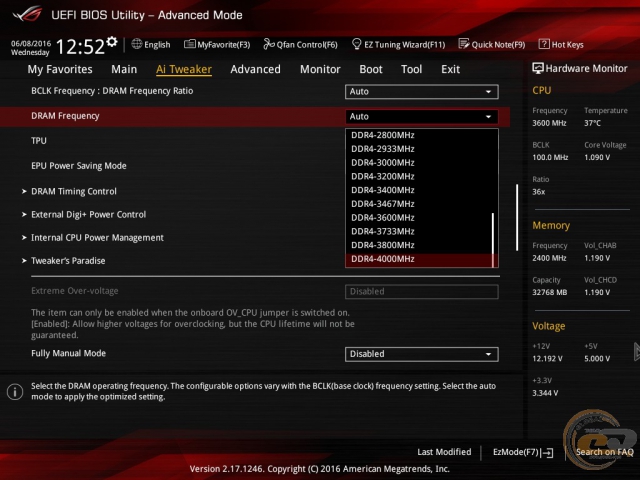Click the main page scrollbar
This screenshot has height=480, width=640.
pos(517,217)
